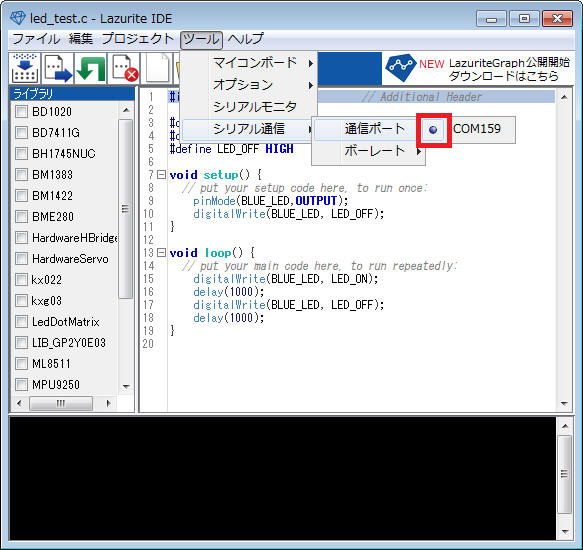Viewport: 583px width, 550px height.
Task: Expand the オプション submenu
Action: 249,85
